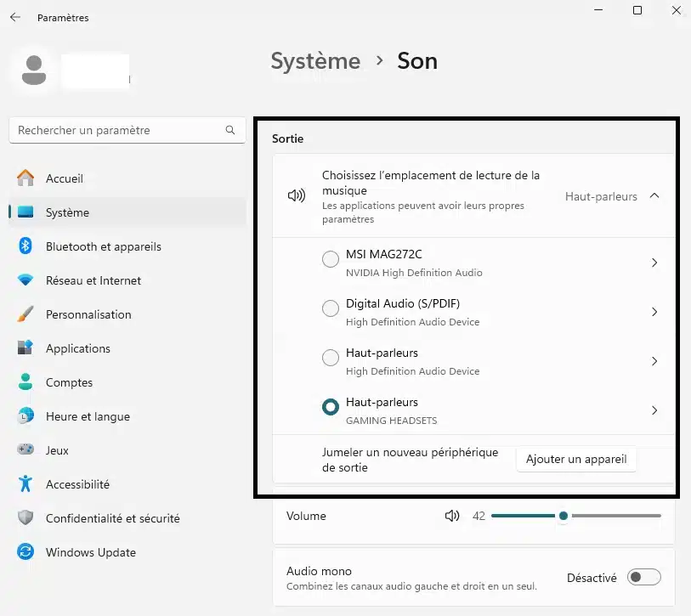Click the Accueil house icon

click(x=25, y=178)
